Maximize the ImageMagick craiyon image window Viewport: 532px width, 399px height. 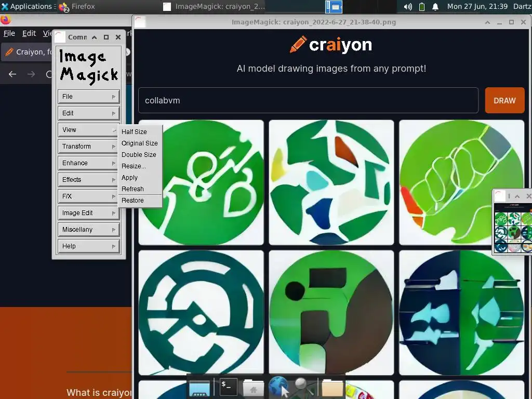pos(511,22)
